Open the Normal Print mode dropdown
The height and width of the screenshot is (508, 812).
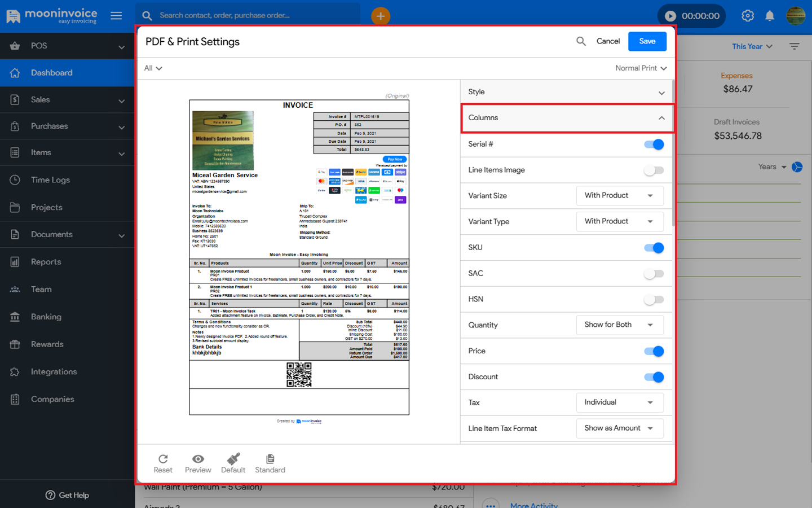point(641,68)
